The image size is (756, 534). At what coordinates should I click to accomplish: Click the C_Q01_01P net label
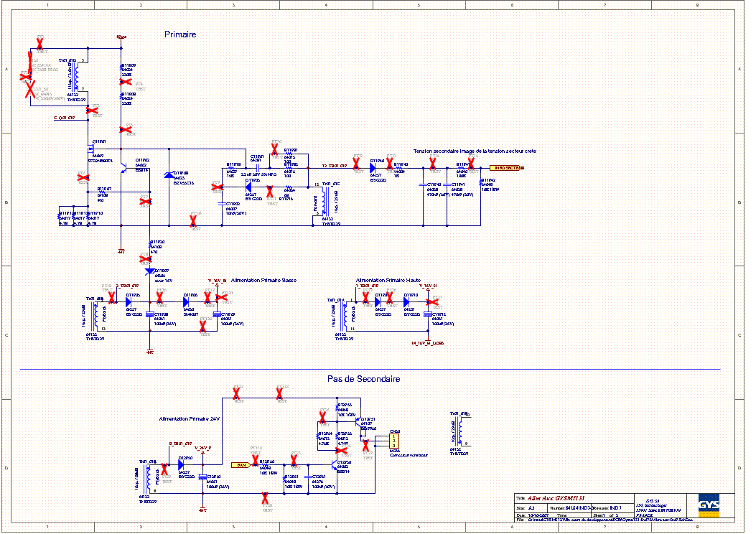pos(64,118)
